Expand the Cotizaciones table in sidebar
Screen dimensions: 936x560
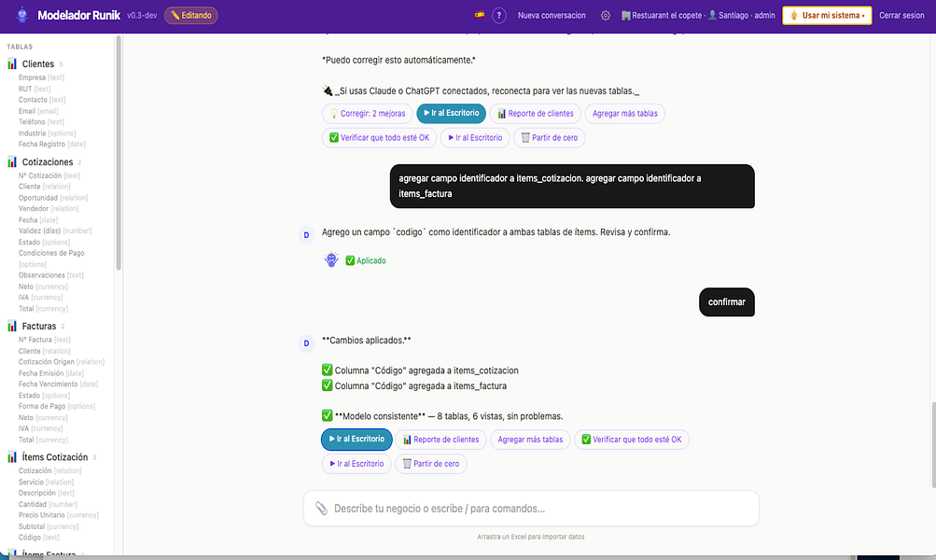tap(48, 161)
